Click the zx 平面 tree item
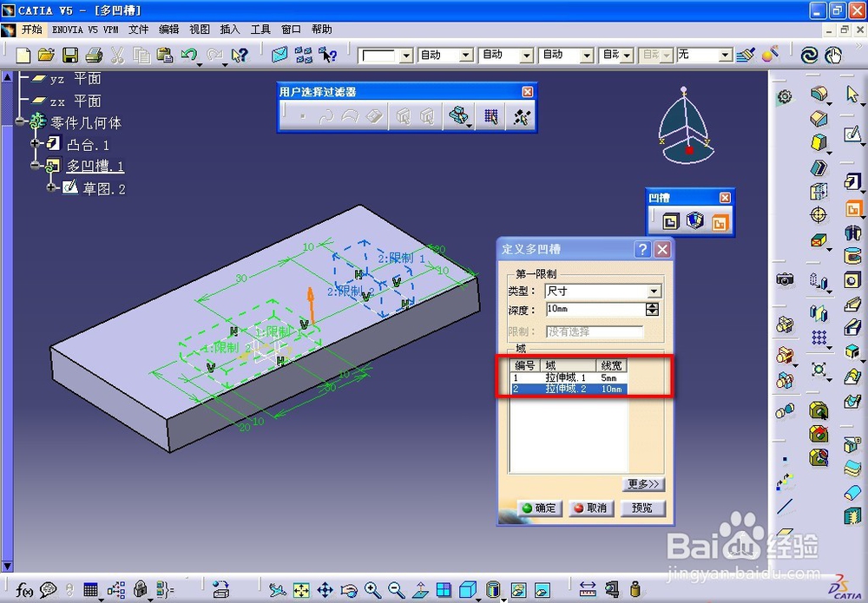 click(x=66, y=102)
